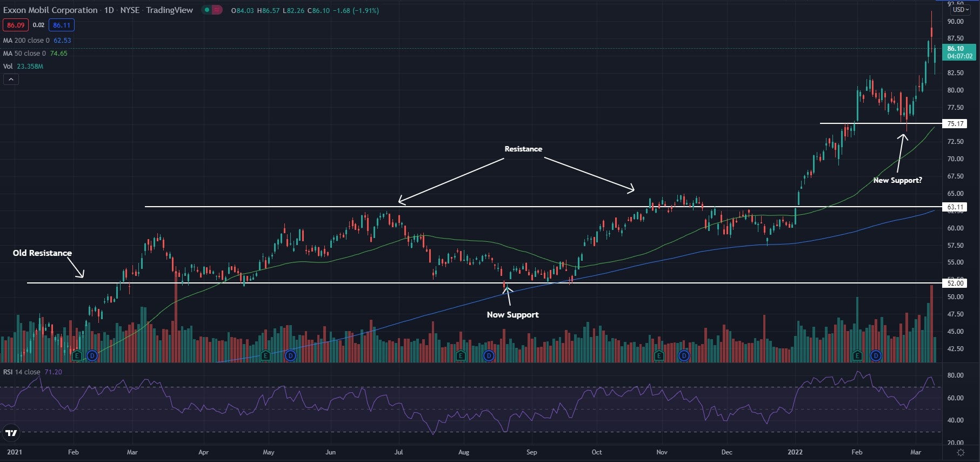The height and width of the screenshot is (462, 980).
Task: Click the 'New Support?' text annotation
Action: (x=897, y=180)
